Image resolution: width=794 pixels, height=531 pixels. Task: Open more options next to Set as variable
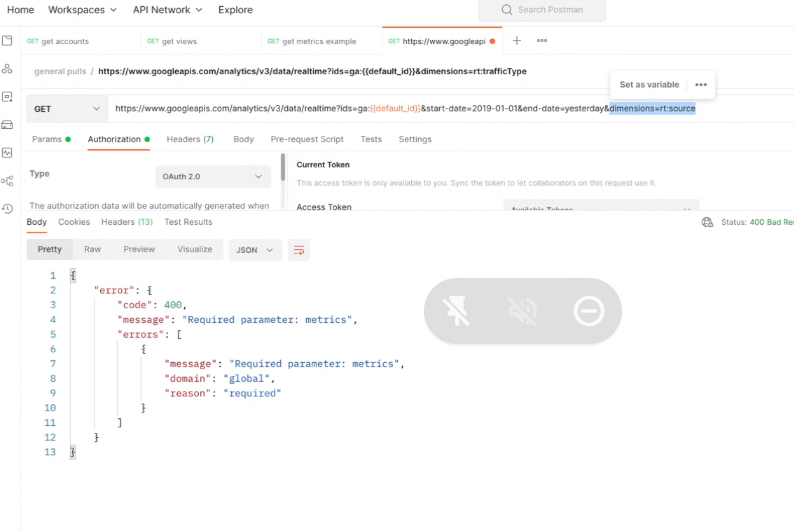[x=701, y=85]
